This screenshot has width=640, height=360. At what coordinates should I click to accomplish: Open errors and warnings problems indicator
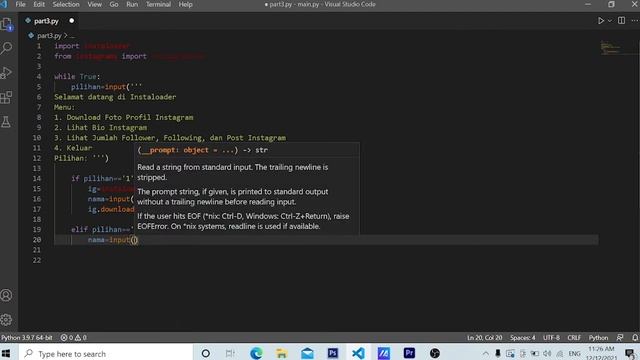(x=73, y=338)
